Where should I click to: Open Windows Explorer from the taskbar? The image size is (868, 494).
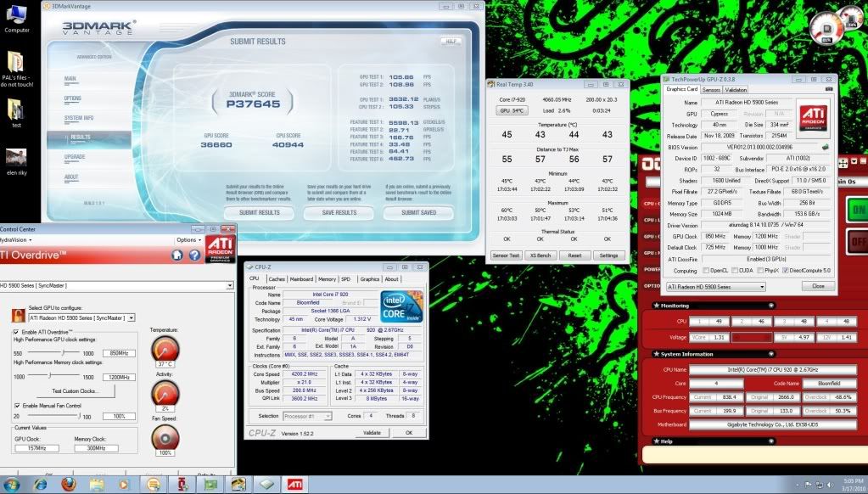coord(97,485)
